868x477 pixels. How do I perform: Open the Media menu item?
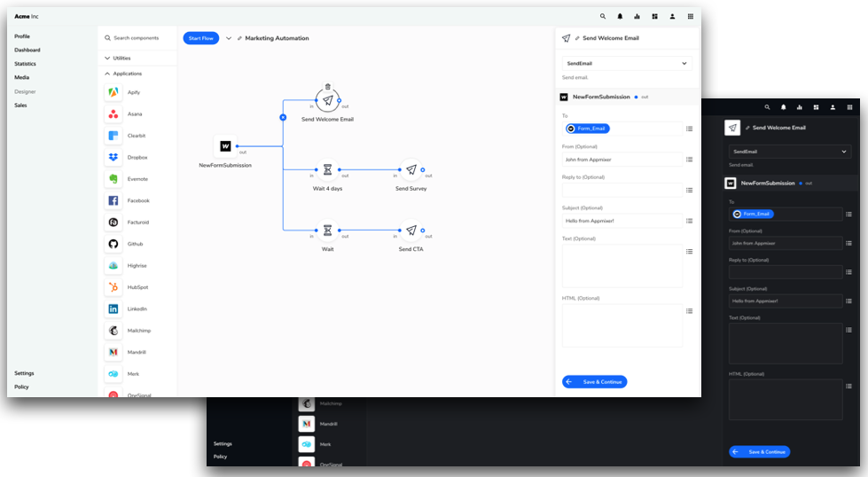point(21,77)
